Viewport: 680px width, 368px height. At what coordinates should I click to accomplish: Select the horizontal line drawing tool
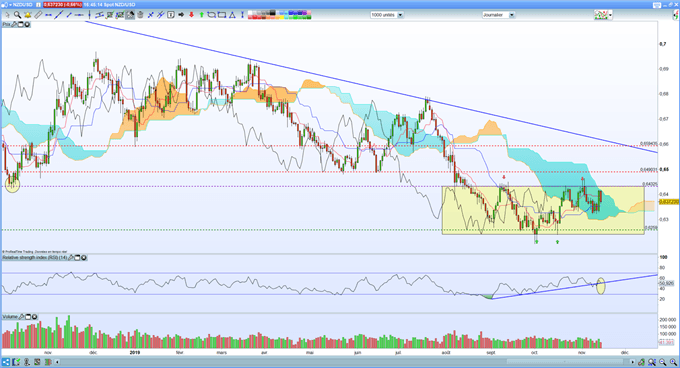coord(79,15)
